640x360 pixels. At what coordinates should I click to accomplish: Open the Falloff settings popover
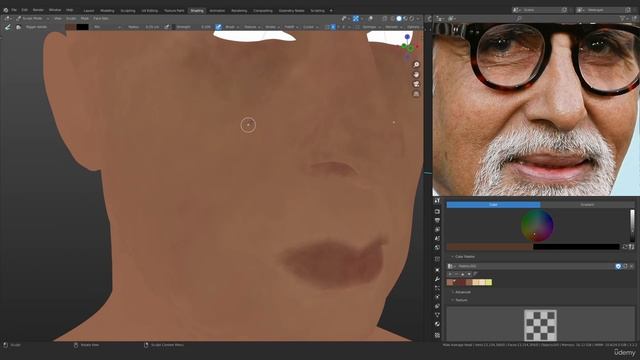point(291,27)
